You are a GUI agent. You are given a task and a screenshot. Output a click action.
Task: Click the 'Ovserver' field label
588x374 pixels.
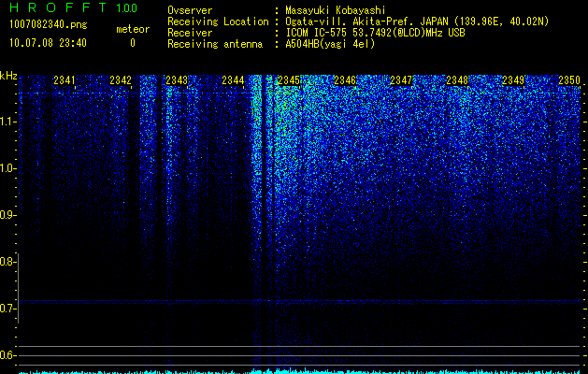point(190,10)
